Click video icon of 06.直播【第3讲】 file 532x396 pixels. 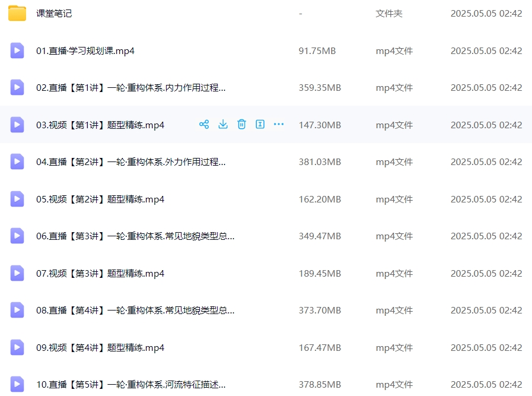pos(17,236)
